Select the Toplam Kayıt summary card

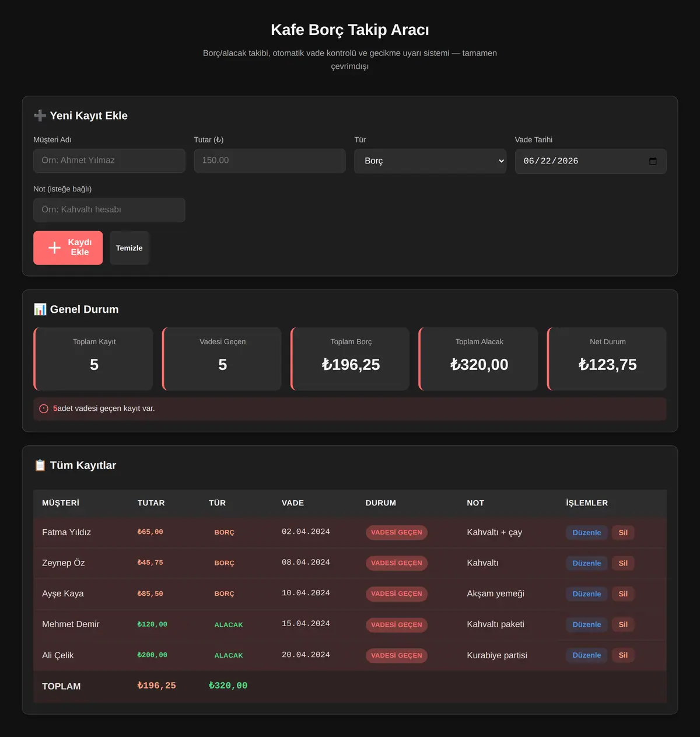(x=93, y=359)
